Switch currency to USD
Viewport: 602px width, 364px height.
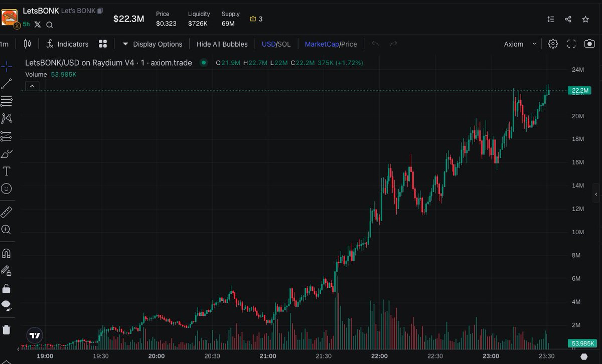(x=268, y=44)
